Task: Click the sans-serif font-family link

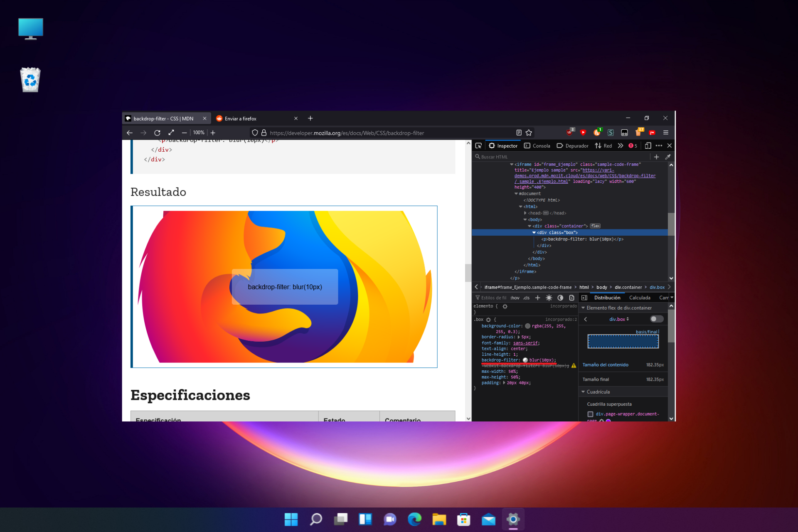Action: pos(525,343)
